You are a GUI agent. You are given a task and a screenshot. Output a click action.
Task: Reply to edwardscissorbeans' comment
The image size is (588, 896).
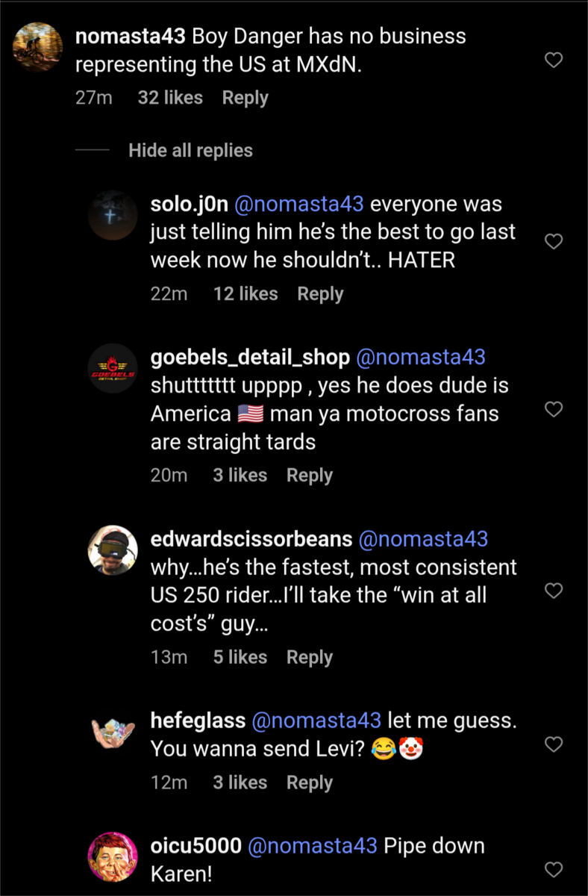[x=309, y=658]
